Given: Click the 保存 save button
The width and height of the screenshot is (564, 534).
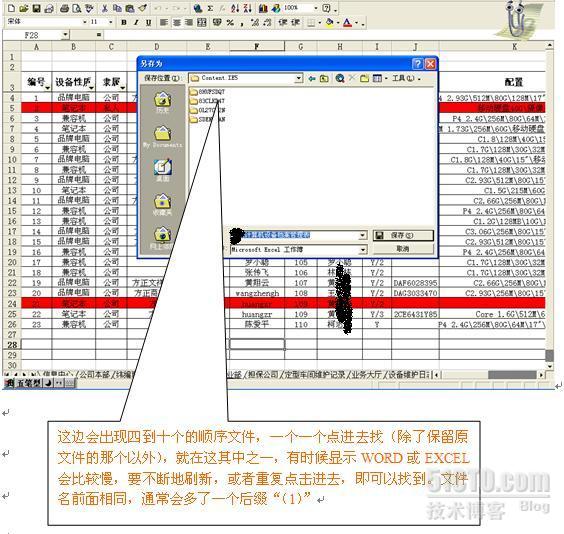Looking at the screenshot, I should [x=403, y=236].
